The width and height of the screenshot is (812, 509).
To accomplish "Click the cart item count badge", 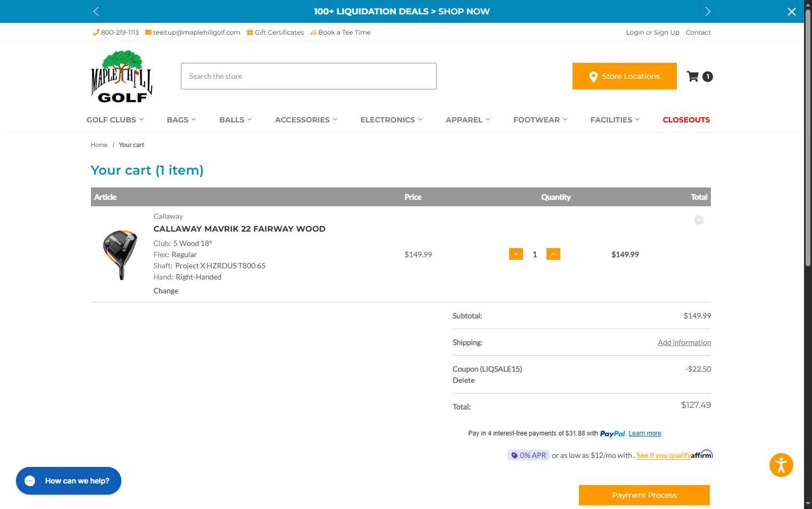I will pos(708,77).
